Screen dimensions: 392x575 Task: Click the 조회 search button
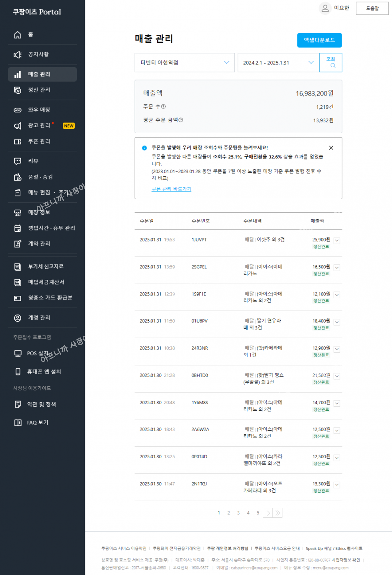tap(331, 62)
